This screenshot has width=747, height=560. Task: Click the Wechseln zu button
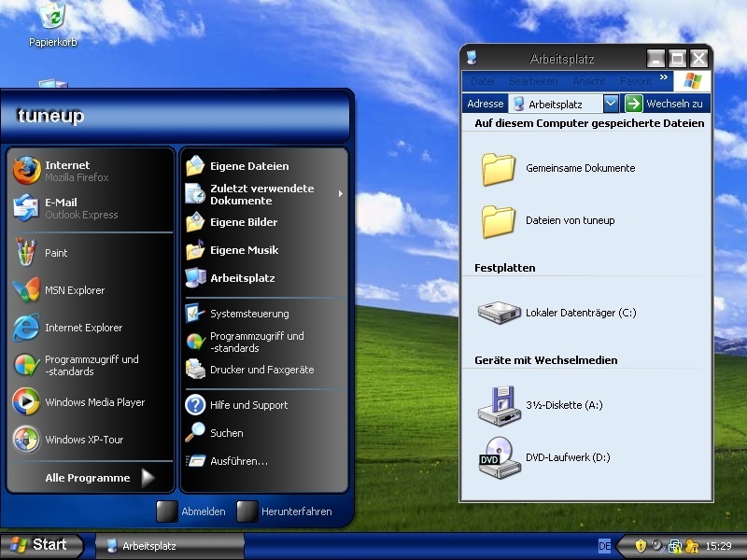tap(664, 104)
